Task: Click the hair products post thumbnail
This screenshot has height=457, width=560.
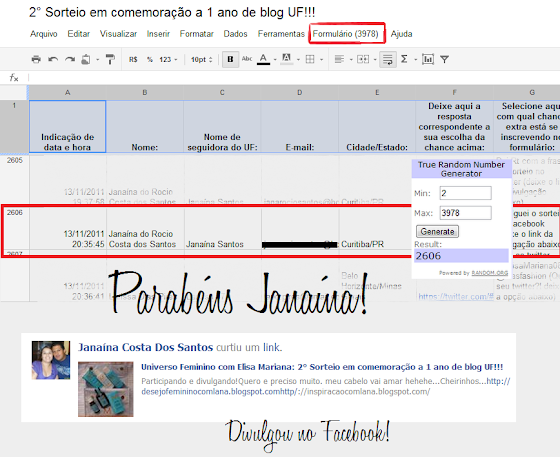Action: click(x=106, y=389)
